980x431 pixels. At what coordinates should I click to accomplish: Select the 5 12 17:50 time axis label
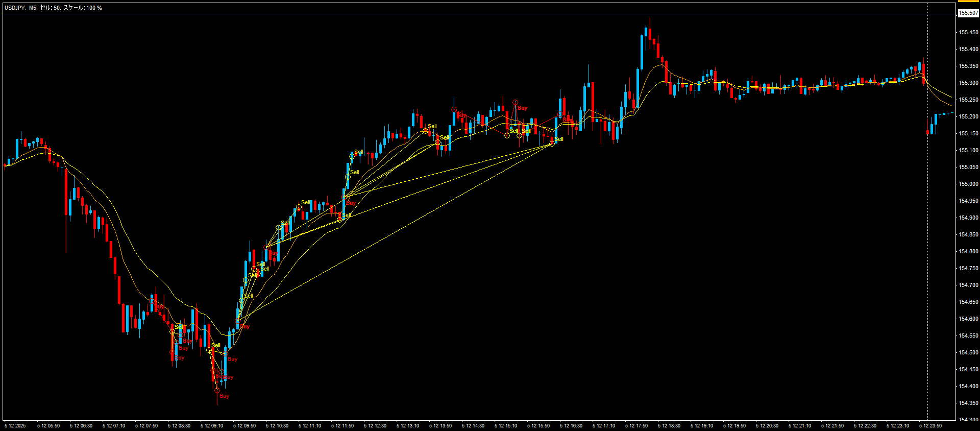[x=636, y=425]
